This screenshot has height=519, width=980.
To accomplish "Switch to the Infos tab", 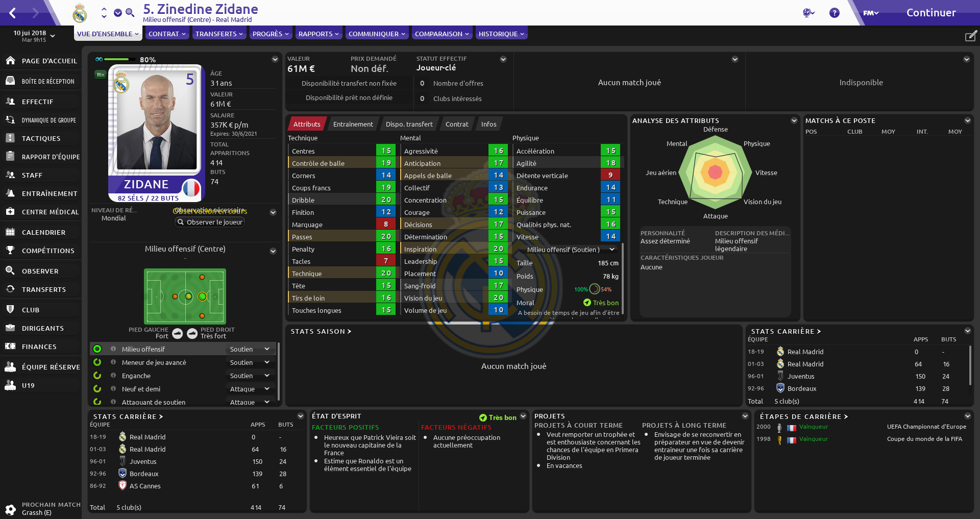I will (489, 124).
